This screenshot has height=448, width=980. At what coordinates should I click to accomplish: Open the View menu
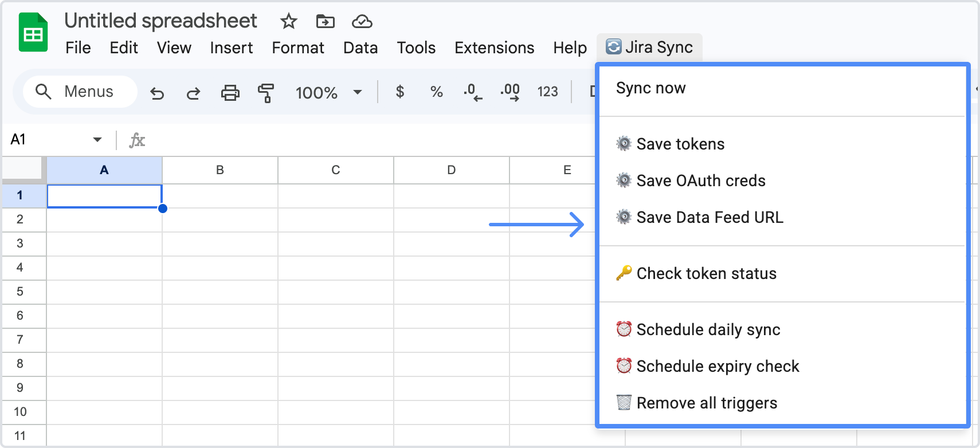(x=174, y=48)
